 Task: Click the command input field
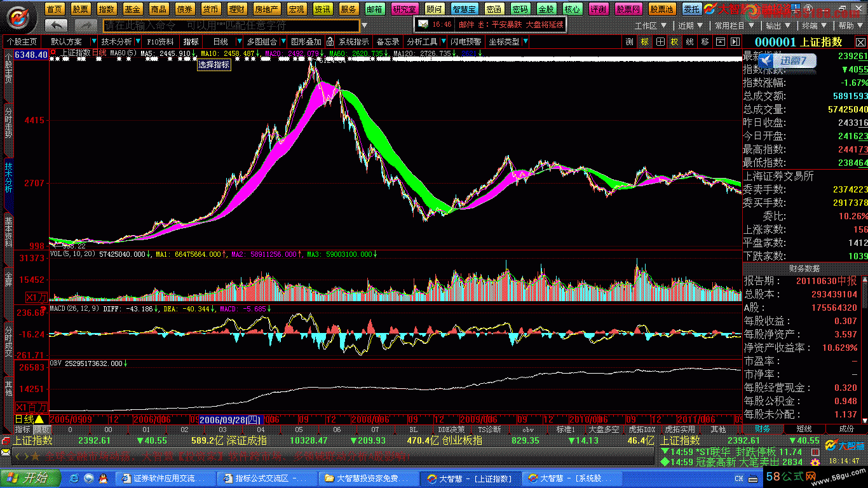point(231,25)
